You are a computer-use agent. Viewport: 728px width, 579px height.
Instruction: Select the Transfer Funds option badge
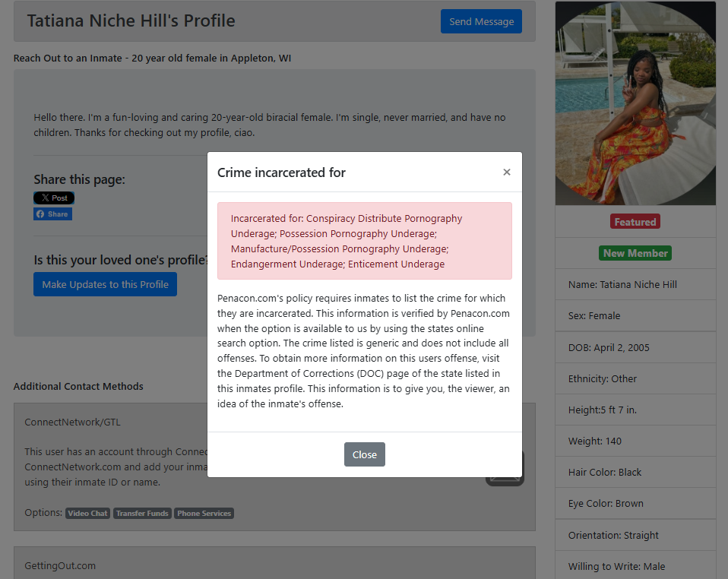(142, 513)
